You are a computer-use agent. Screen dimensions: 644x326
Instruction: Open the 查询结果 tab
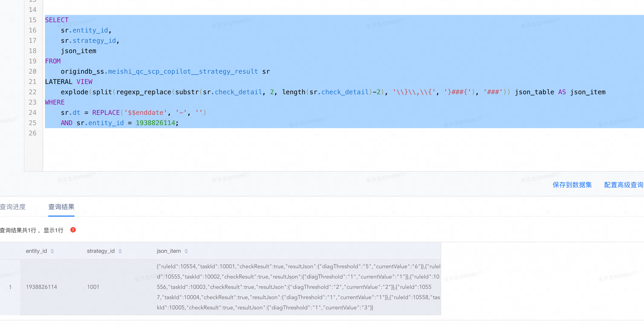[61, 207]
